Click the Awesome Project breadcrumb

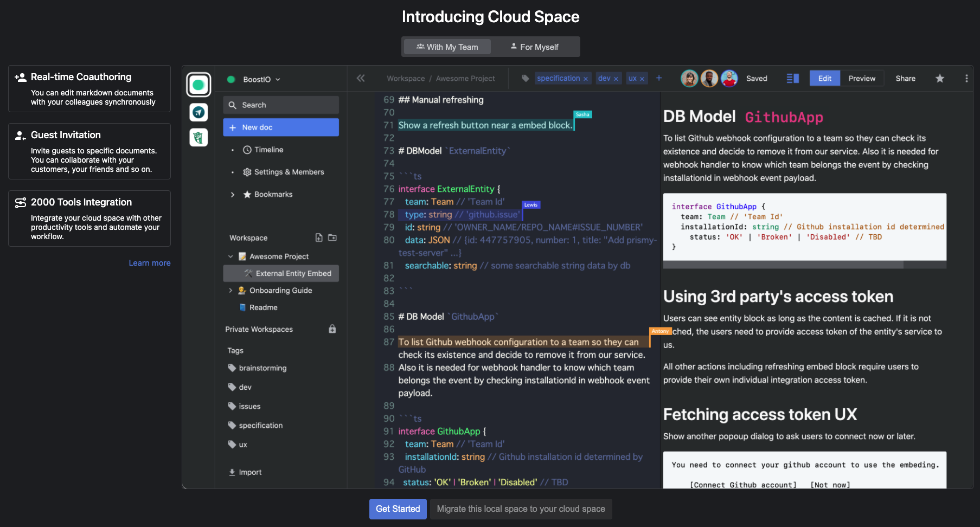pos(465,79)
